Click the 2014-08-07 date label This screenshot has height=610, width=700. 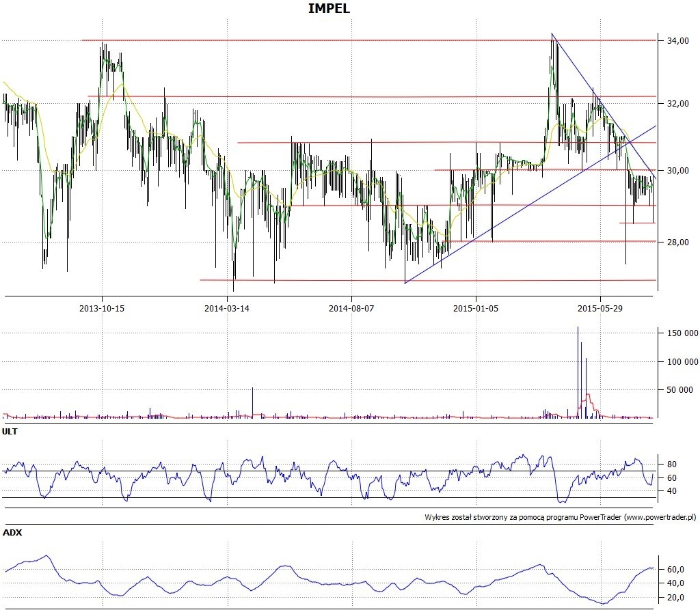click(351, 308)
